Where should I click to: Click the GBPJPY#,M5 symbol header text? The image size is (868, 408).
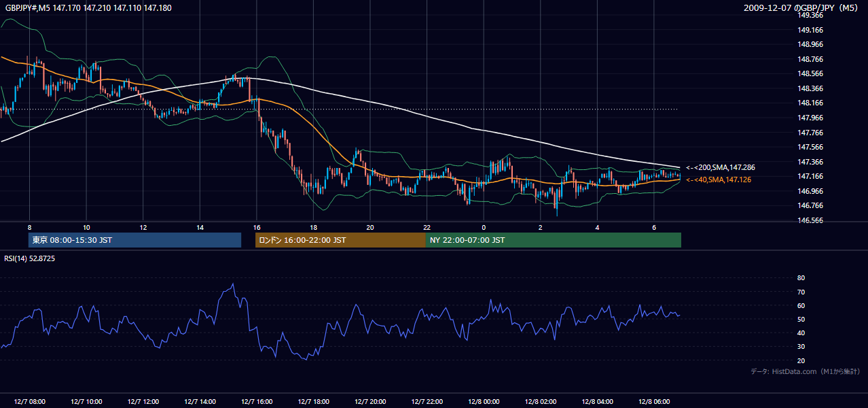(89, 7)
